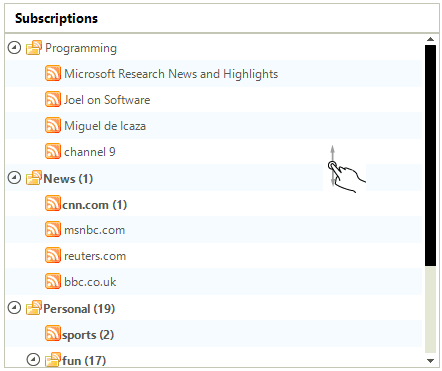The height and width of the screenshot is (371, 442).
Task: Select the Programming folder label
Action: (x=81, y=48)
